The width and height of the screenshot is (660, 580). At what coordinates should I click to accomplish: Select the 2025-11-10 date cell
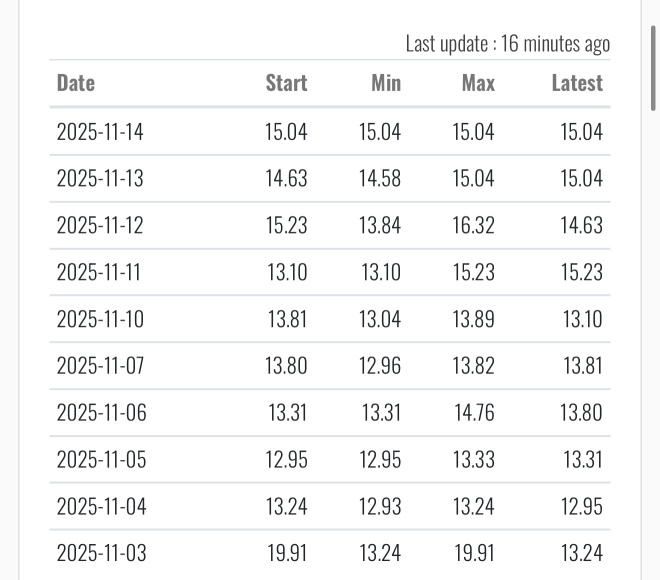tap(100, 319)
